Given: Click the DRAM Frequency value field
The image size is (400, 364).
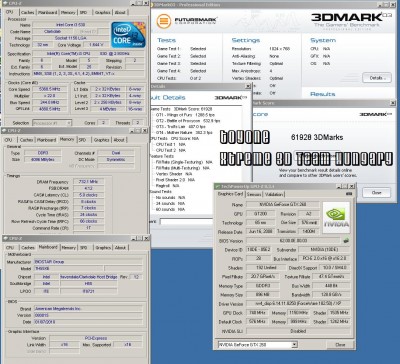Looking at the screenshot, I should 88,182.
